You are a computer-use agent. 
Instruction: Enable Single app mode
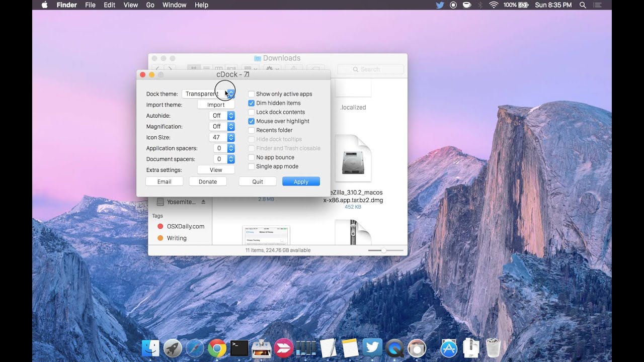point(251,166)
